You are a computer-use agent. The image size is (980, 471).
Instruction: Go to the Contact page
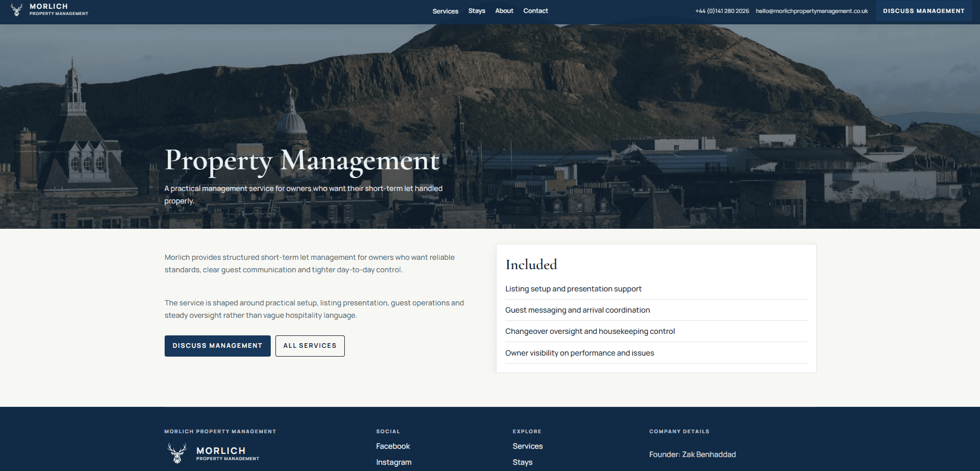(x=535, y=11)
